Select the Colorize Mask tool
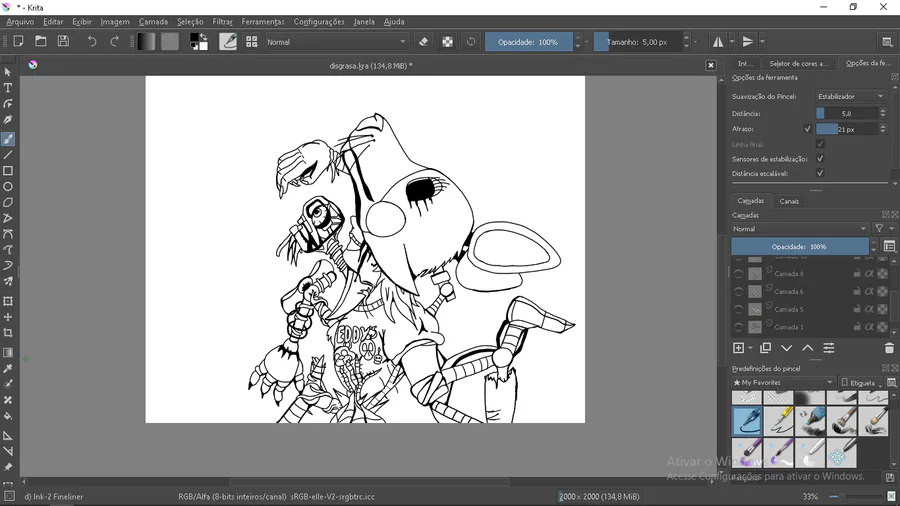The height and width of the screenshot is (506, 900). tap(8, 384)
